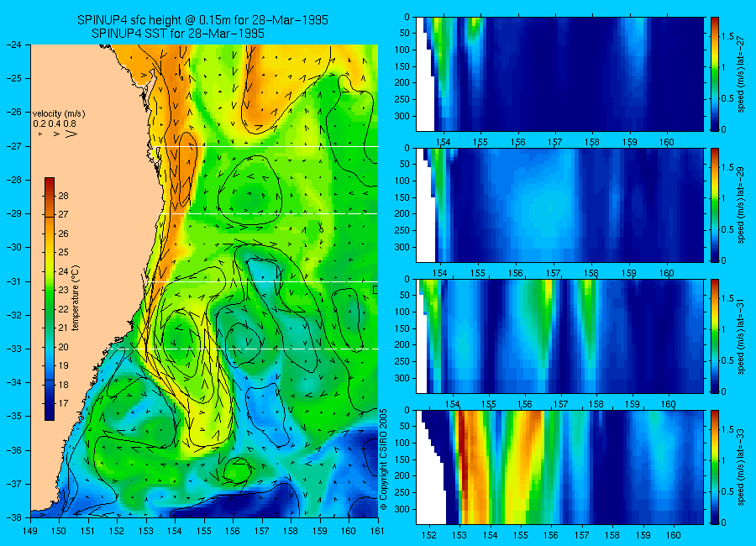This screenshot has height=546, width=756.
Task: Click the -32 latitude label on map axis
Action: pyautogui.click(x=13, y=315)
